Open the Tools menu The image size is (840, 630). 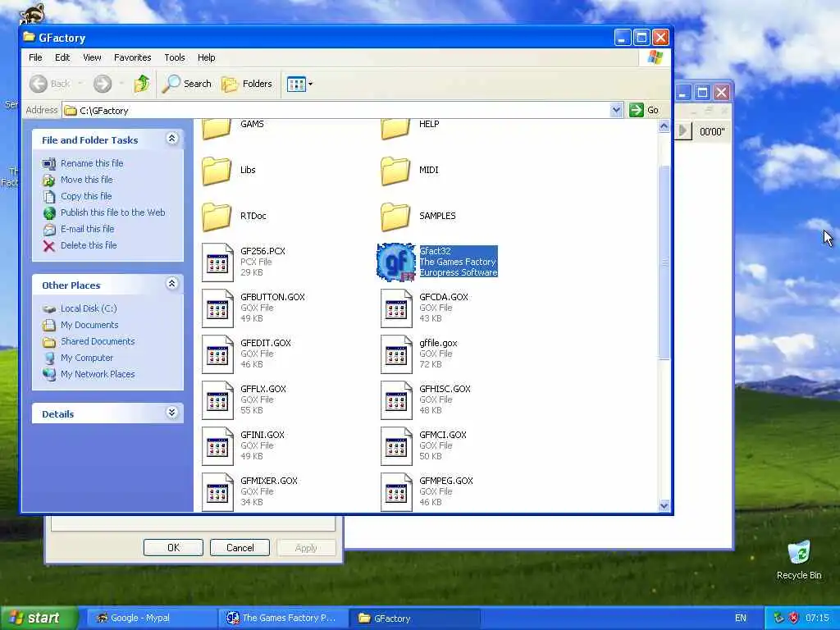tap(175, 57)
